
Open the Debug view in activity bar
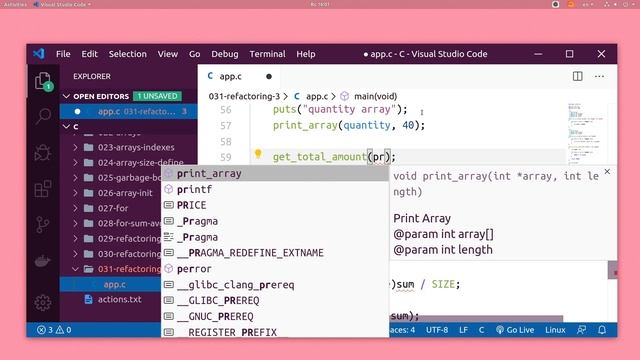point(43,153)
